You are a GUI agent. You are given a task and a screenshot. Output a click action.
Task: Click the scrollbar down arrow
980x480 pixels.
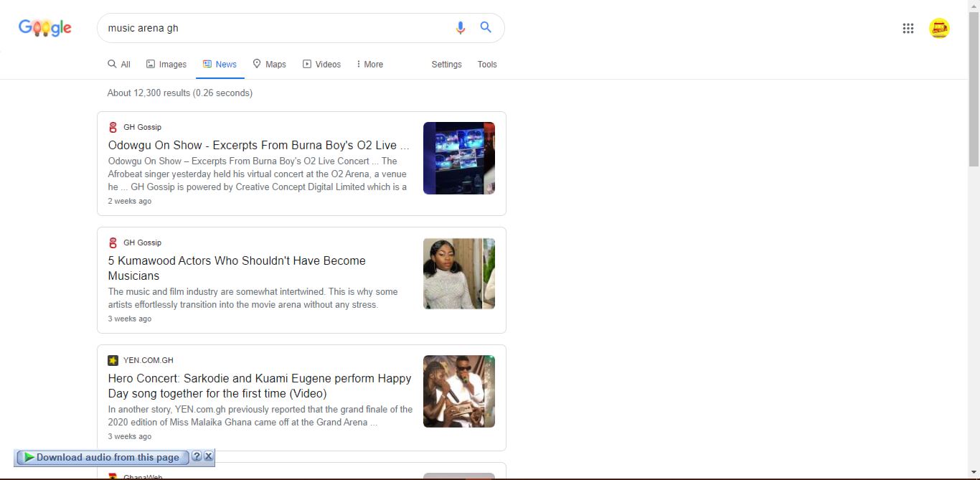(x=974, y=473)
